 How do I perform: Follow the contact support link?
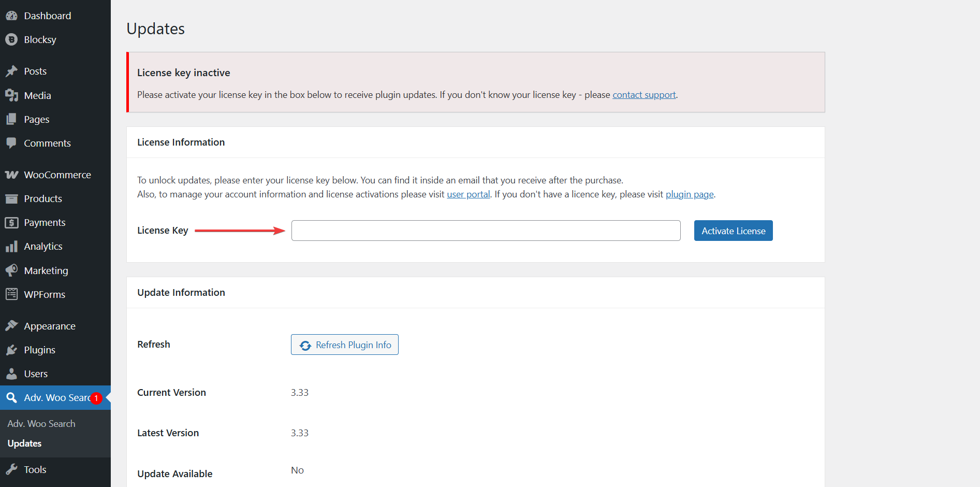pos(644,95)
